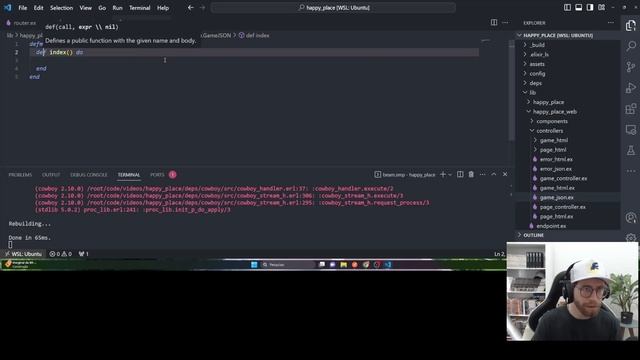The height and width of the screenshot is (360, 640).
Task: Toggle Panel layout button
Action: [x=578, y=7]
